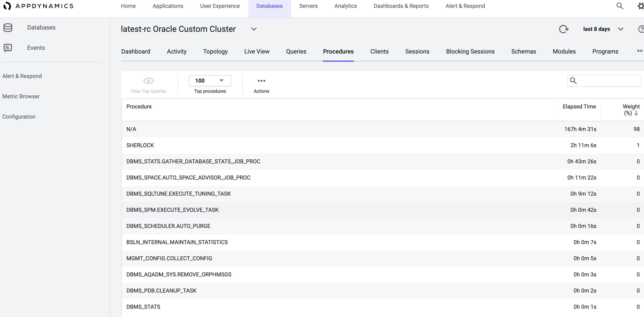Click the magnifier in the procedure search box
This screenshot has height=317, width=644.
(x=573, y=81)
